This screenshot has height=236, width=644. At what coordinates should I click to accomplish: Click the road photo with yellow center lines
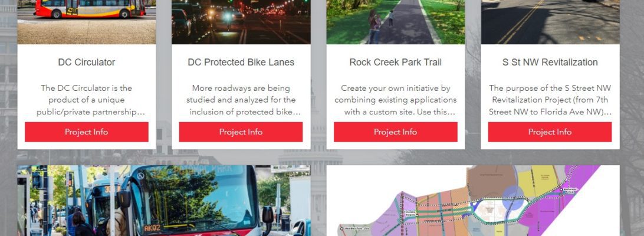coord(550,22)
